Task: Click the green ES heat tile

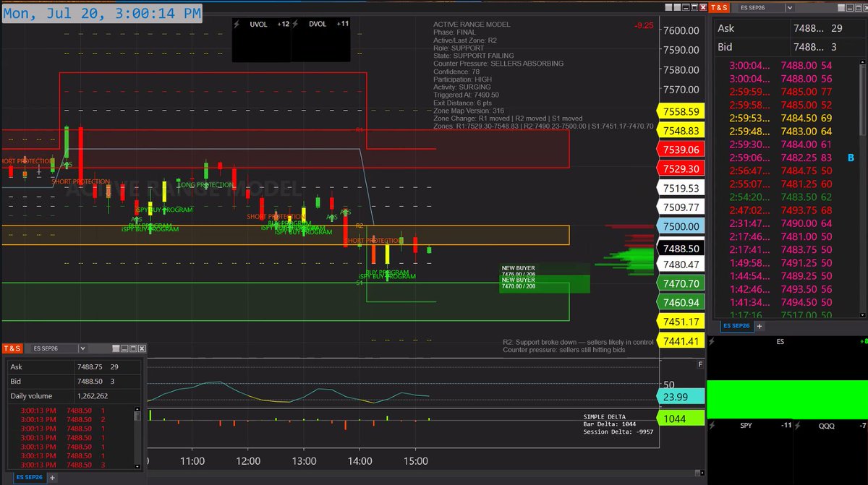Action: (x=787, y=399)
